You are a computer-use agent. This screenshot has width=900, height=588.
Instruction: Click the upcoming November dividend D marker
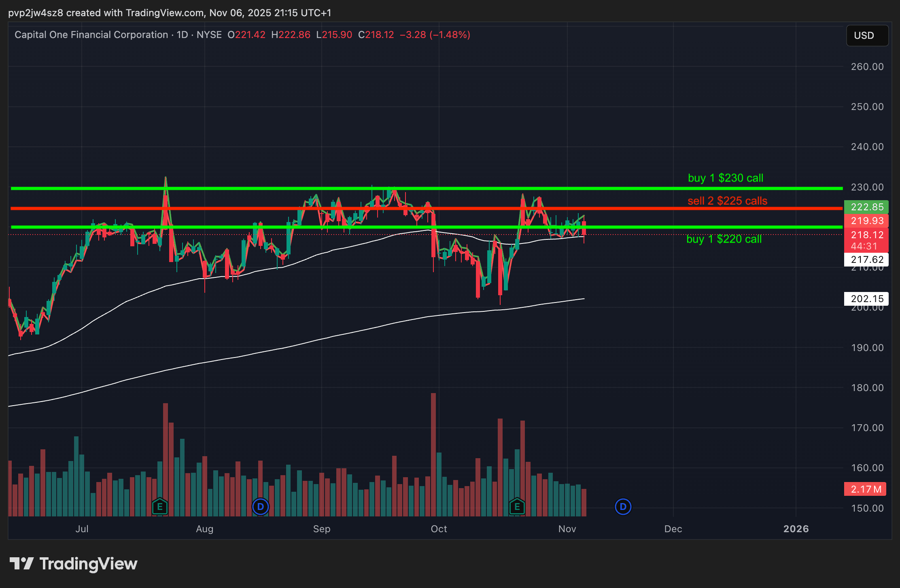(x=623, y=506)
